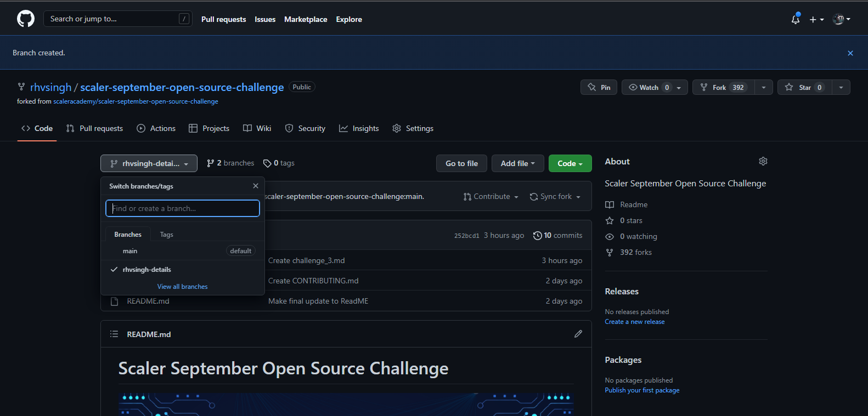This screenshot has height=416, width=868.
Task: Fork the repository
Action: pyautogui.click(x=723, y=87)
